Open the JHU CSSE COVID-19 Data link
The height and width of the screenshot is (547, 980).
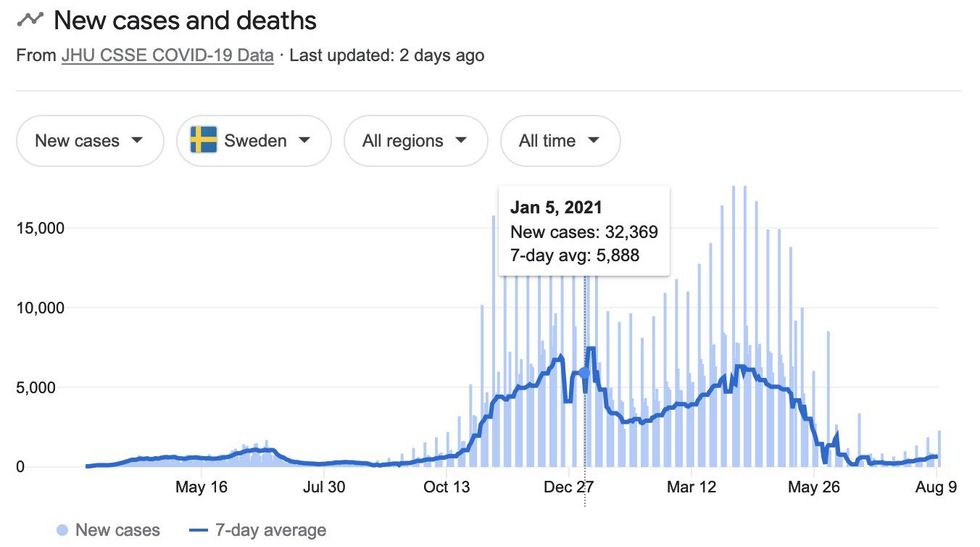167,55
